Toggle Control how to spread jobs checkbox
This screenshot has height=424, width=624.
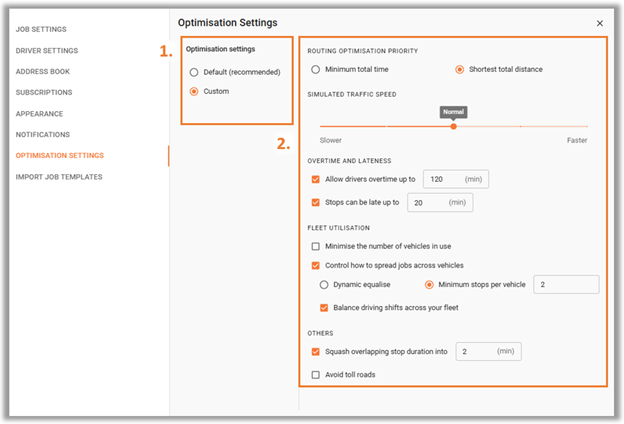(x=316, y=266)
